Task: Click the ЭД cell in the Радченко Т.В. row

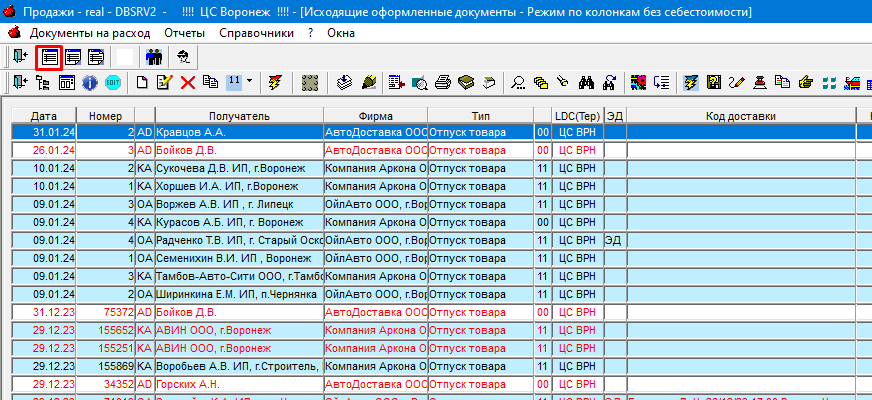Action: 615,240
